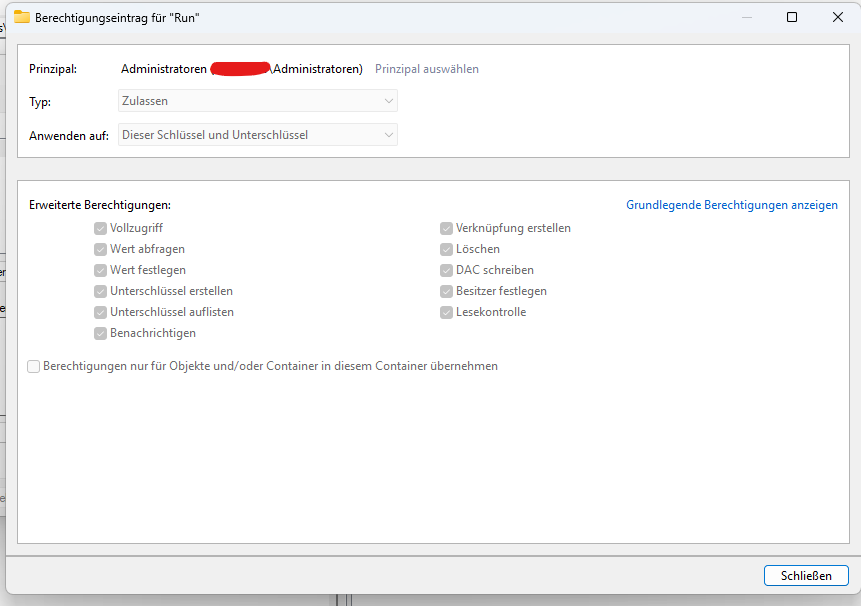Toggle the Vollzugriff checkbox
Screen dimensions: 861x606
[x=100, y=228]
